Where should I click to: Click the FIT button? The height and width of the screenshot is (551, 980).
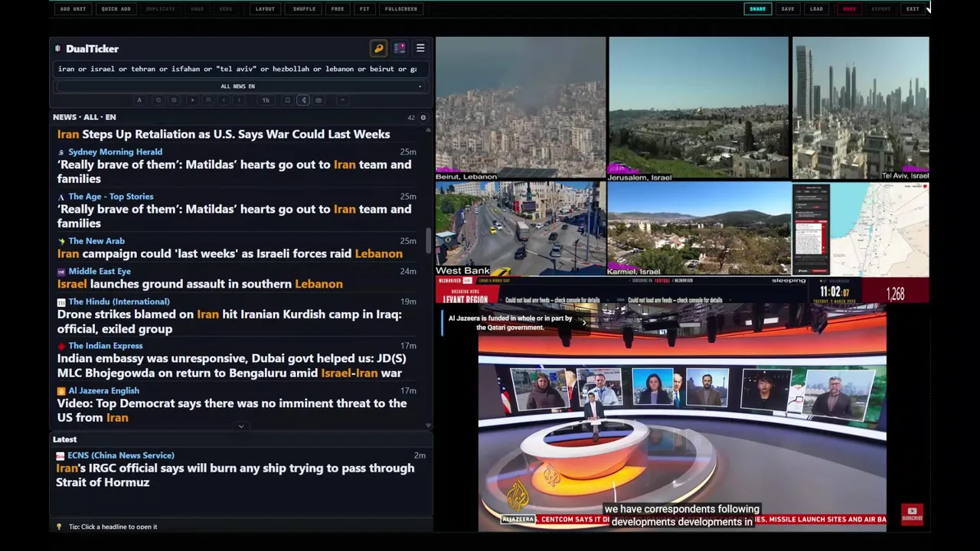click(x=364, y=9)
